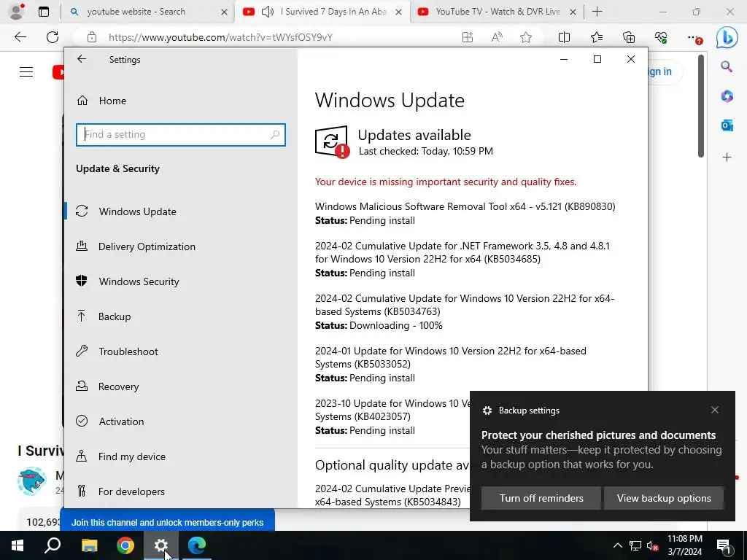Click the Backup settings gear icon in notification
747x560 pixels.
pyautogui.click(x=487, y=411)
